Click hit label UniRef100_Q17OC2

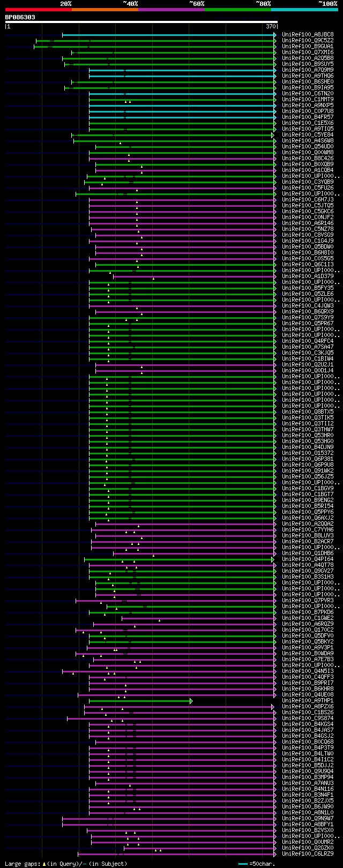[308, 630]
